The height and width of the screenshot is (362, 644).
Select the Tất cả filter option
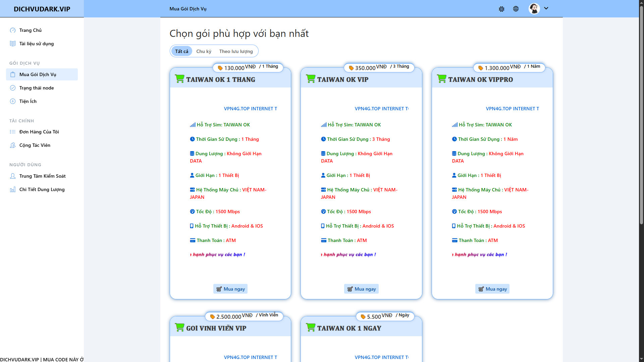pyautogui.click(x=181, y=51)
